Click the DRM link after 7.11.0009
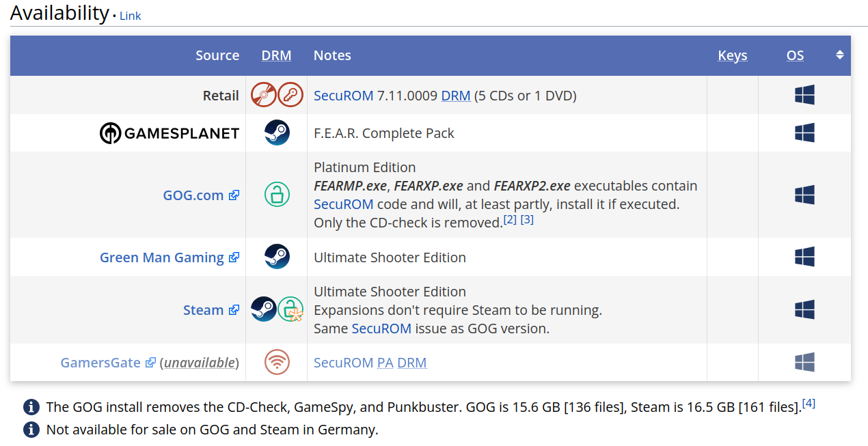The width and height of the screenshot is (868, 446). tap(456, 96)
